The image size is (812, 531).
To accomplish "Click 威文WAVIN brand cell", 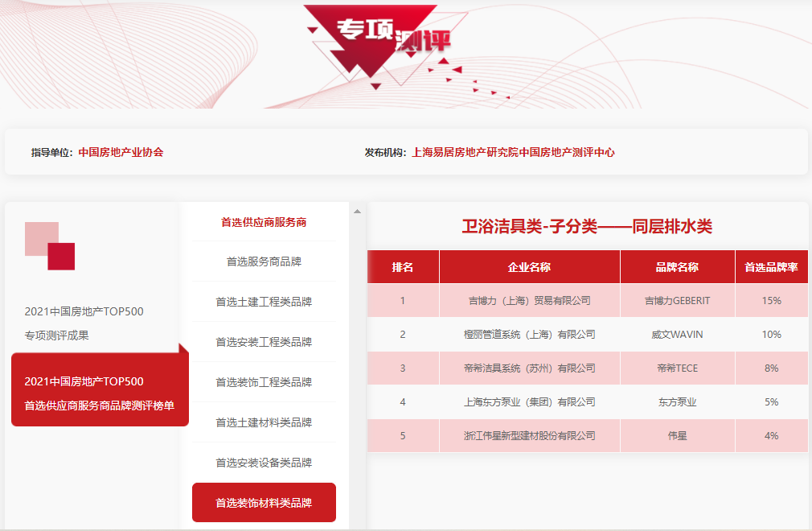I will tap(678, 334).
